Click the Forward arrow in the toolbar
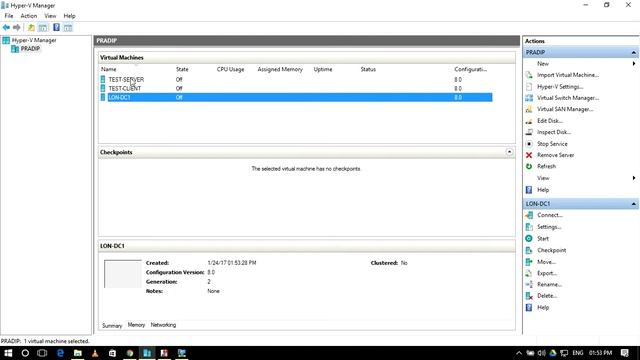The height and width of the screenshot is (360, 640). pyautogui.click(x=17, y=27)
